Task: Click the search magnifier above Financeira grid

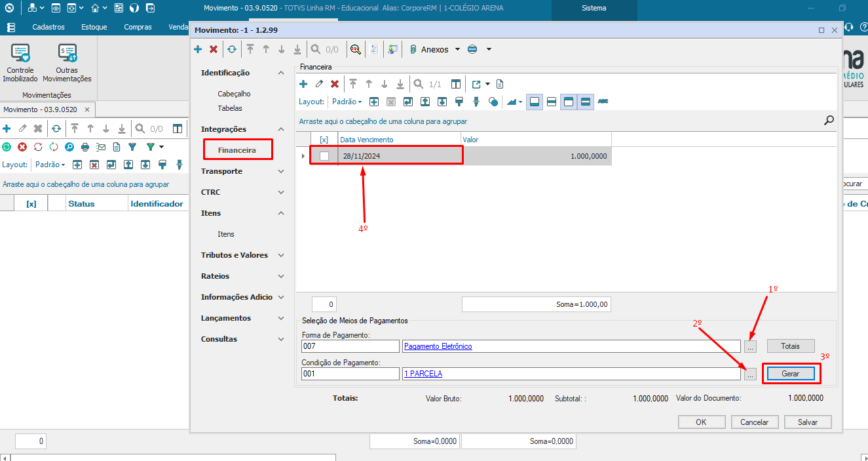Action: (x=829, y=120)
